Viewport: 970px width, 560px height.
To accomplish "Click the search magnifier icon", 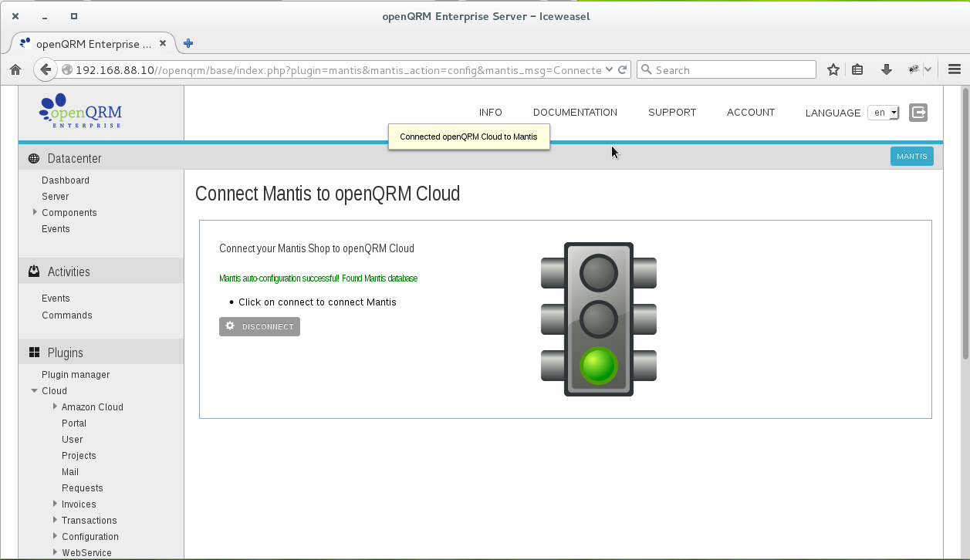I will coord(647,69).
